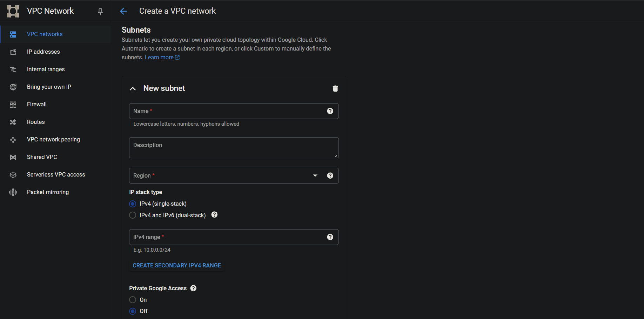The image size is (644, 319).
Task: Open help for dual-stack option
Action: pos(214,215)
